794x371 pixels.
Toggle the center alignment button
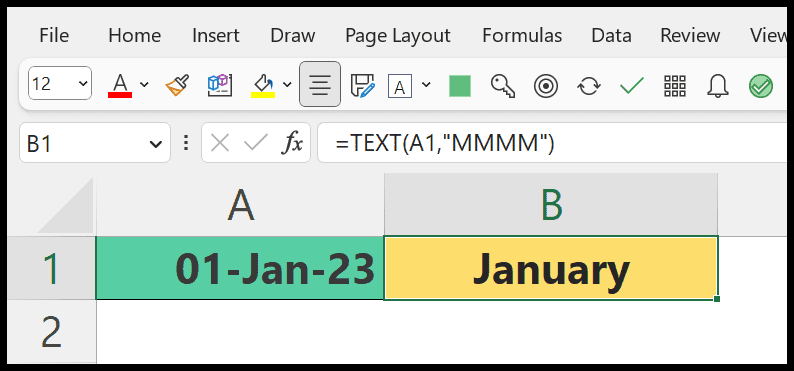[x=320, y=84]
